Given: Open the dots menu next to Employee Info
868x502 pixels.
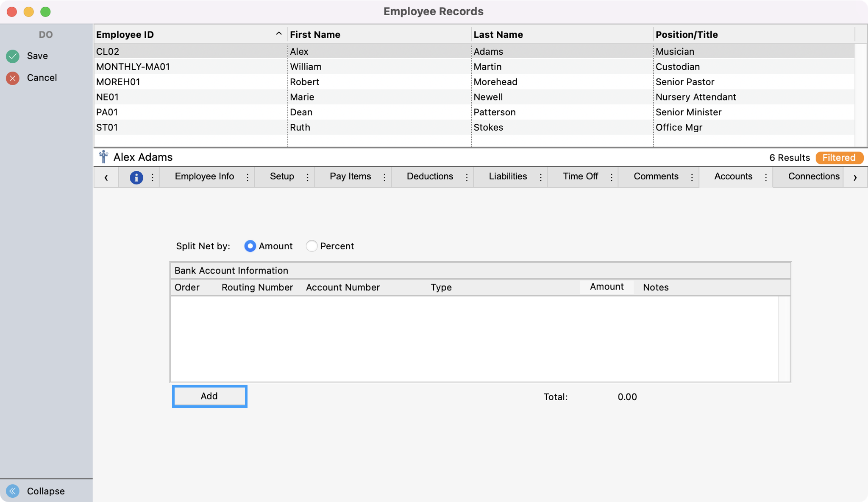Looking at the screenshot, I should [x=248, y=177].
